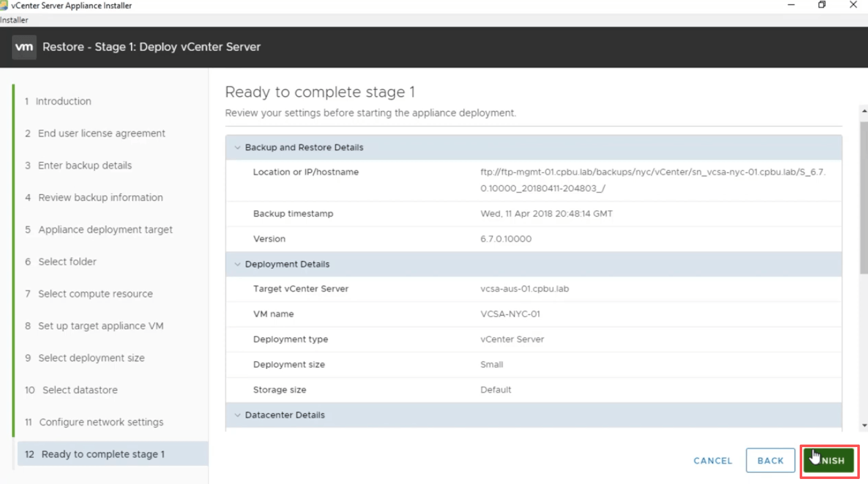
Task: Click the Backup timestamp label
Action: click(293, 214)
